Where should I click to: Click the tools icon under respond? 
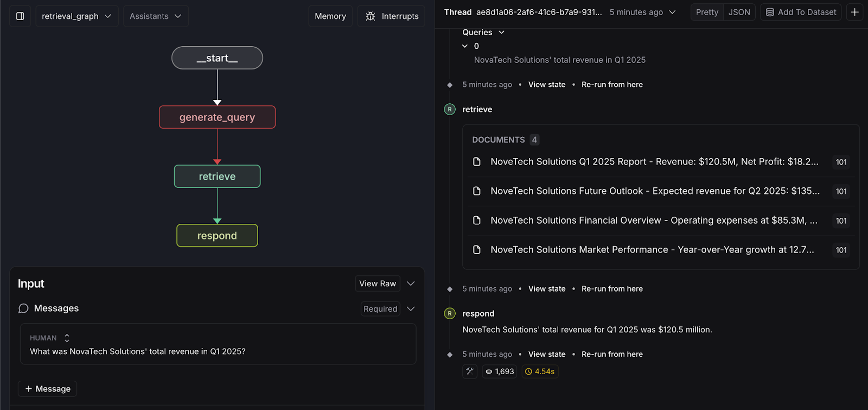coord(470,371)
